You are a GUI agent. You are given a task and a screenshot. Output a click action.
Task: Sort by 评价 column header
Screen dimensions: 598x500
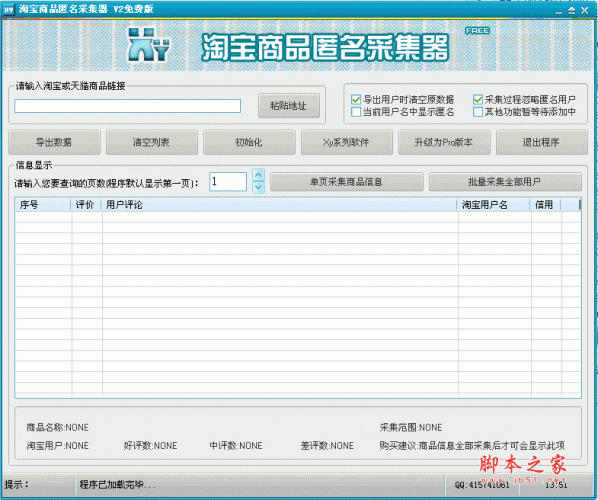tap(85, 205)
